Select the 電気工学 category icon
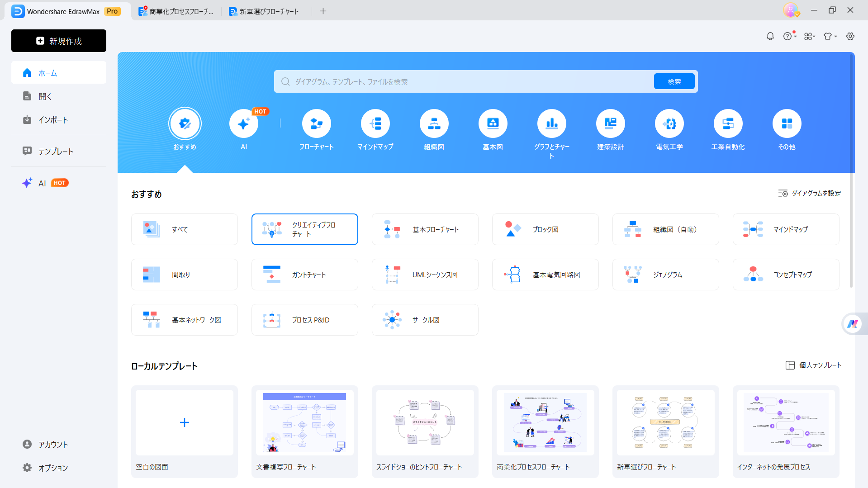Image resolution: width=868 pixels, height=488 pixels. tap(669, 123)
